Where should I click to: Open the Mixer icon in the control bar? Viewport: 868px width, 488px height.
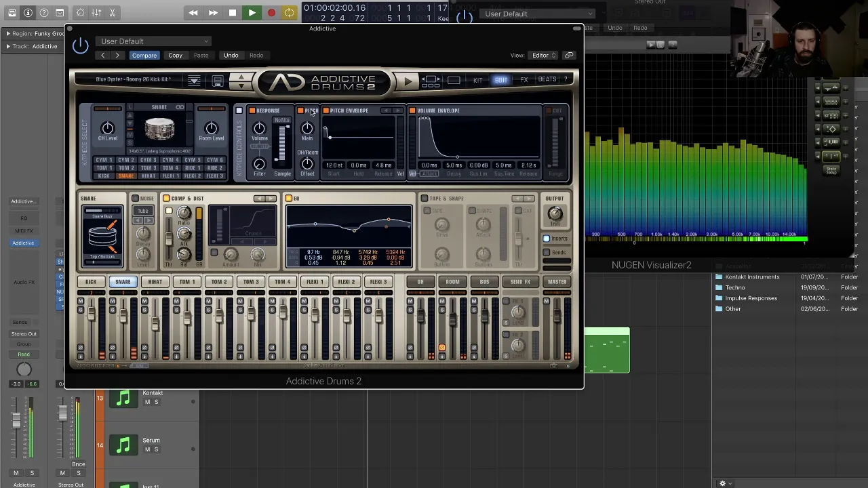(96, 13)
